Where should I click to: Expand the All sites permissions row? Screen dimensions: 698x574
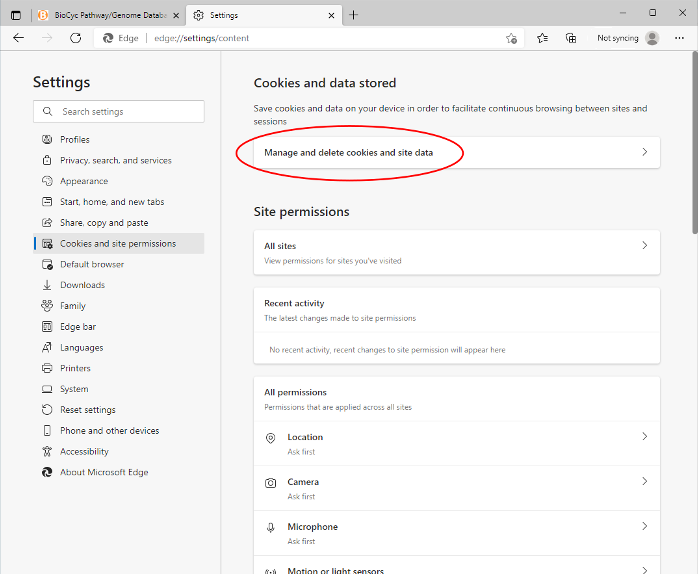point(456,252)
